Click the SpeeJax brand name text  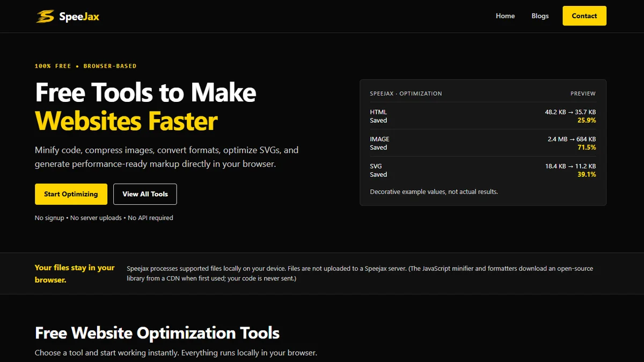pos(79,16)
